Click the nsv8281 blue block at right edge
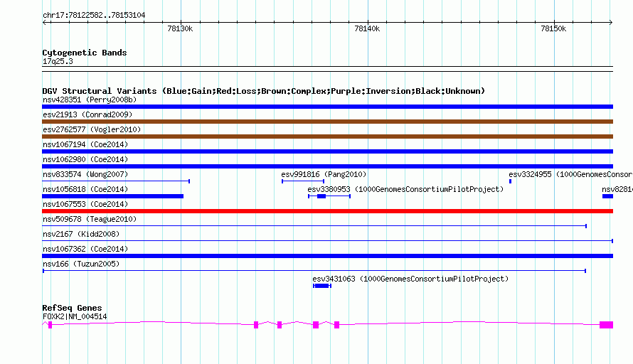The image size is (633, 364). coord(607,196)
